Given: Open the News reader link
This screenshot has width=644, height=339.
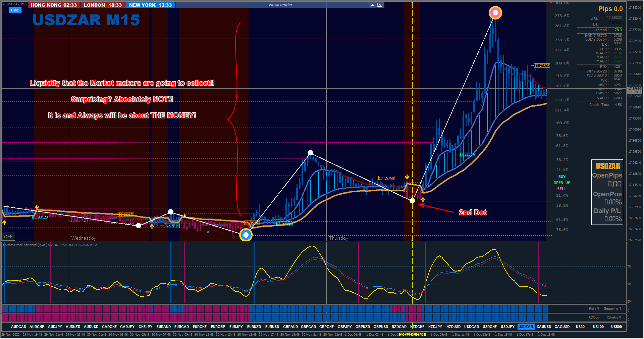Looking at the screenshot, I should coord(280,5).
